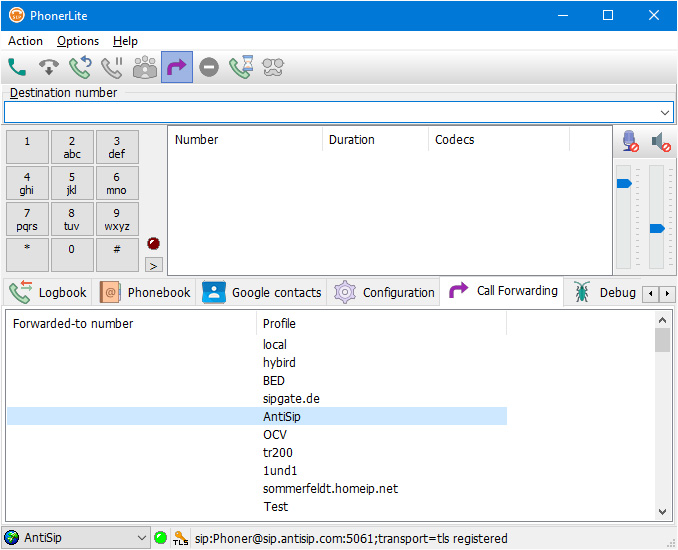Image resolution: width=678 pixels, height=550 pixels.
Task: Switch to the Debug tab
Action: (604, 292)
